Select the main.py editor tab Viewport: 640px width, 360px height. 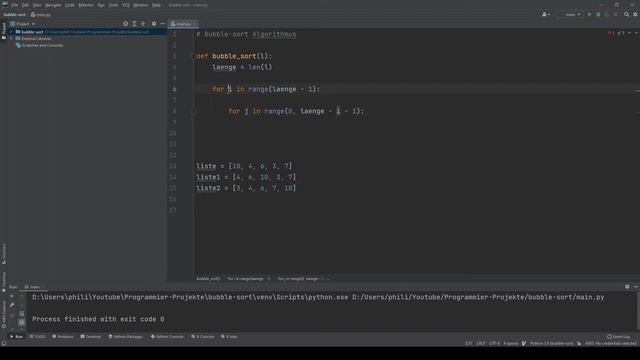182,24
